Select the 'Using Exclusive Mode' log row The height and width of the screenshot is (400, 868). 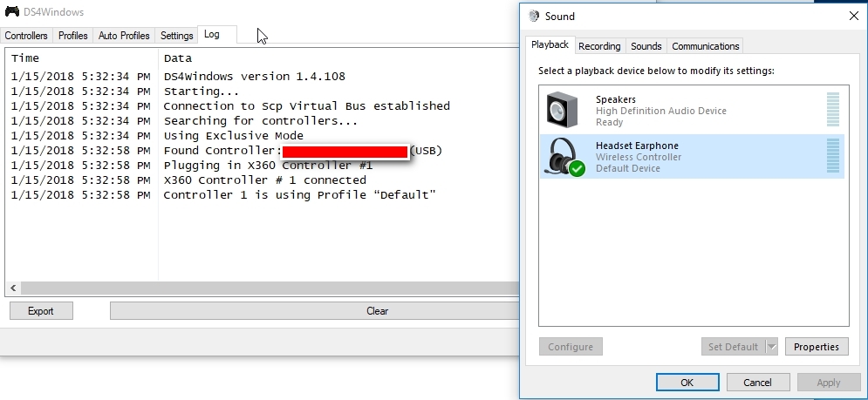tap(263, 136)
